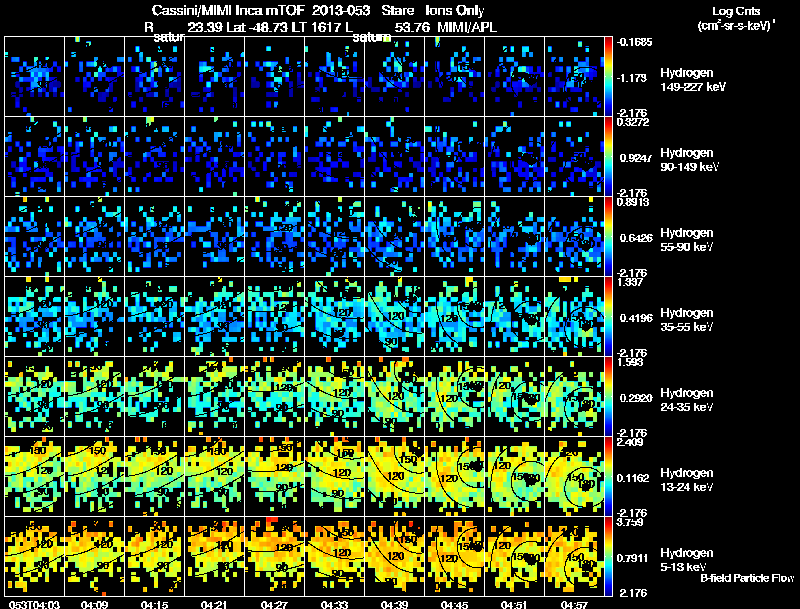The image size is (800, 609).
Task: Select the color bar beside Hydrogen 55-90 keV
Action: (608, 237)
